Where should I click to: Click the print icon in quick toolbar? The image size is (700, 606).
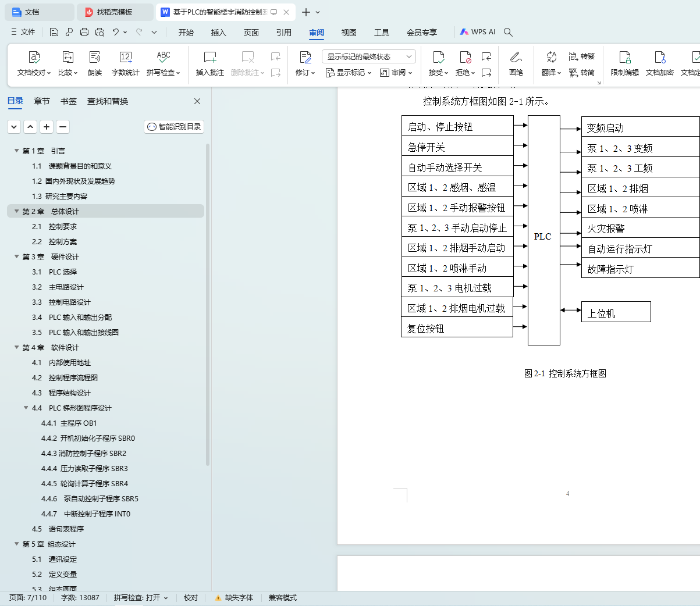[x=84, y=32]
